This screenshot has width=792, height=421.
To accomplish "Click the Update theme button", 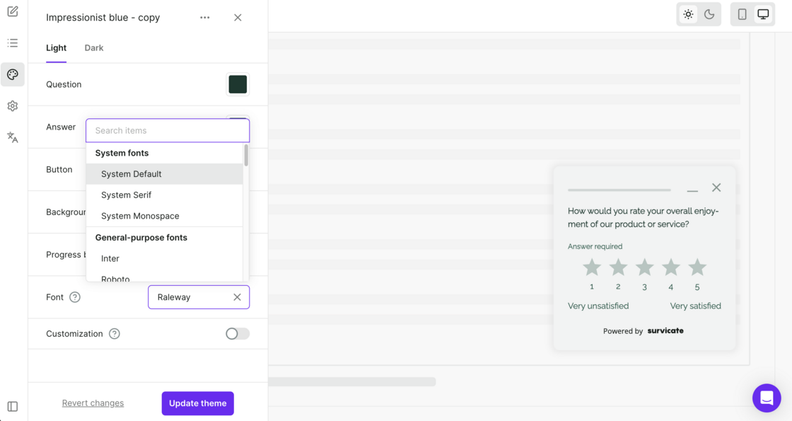I will tap(197, 403).
